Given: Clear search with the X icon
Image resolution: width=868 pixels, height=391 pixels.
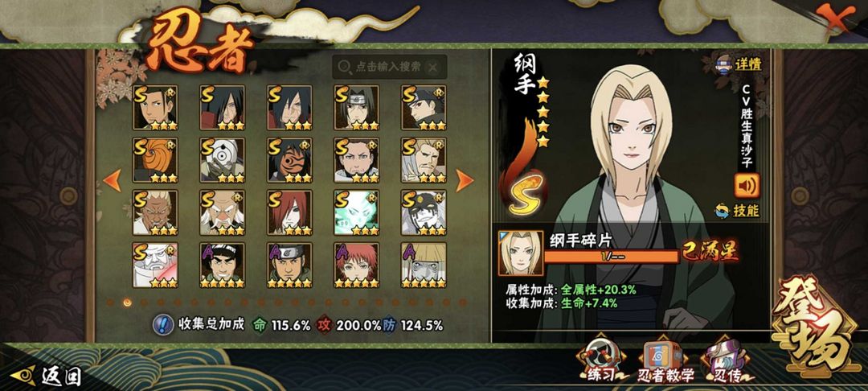Looking at the screenshot, I should (x=433, y=68).
